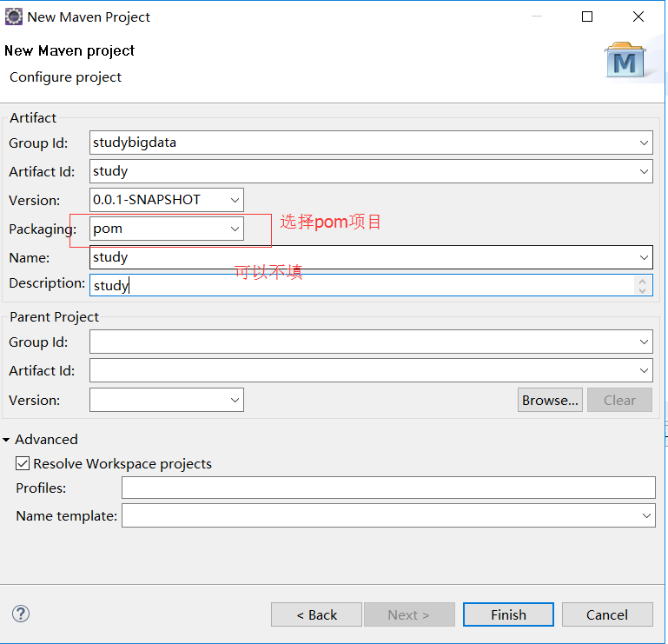The height and width of the screenshot is (644, 668).
Task: Open the Parent Project Group Id dropdown
Action: (x=644, y=342)
